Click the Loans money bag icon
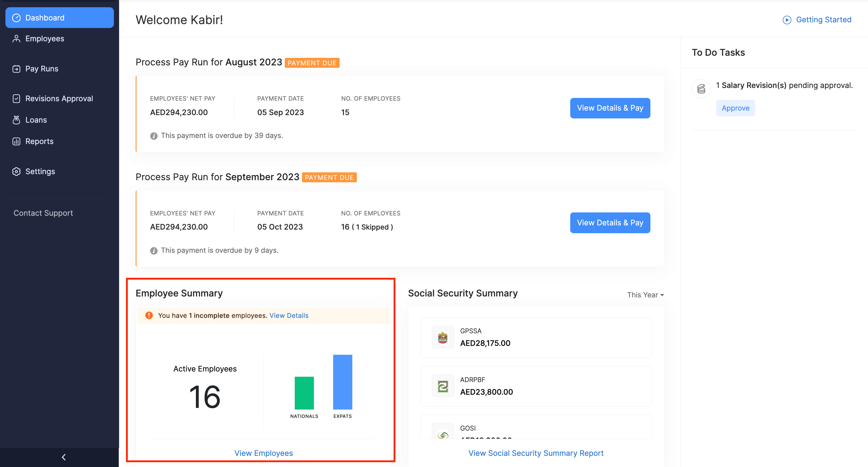The image size is (868, 467). click(16, 120)
